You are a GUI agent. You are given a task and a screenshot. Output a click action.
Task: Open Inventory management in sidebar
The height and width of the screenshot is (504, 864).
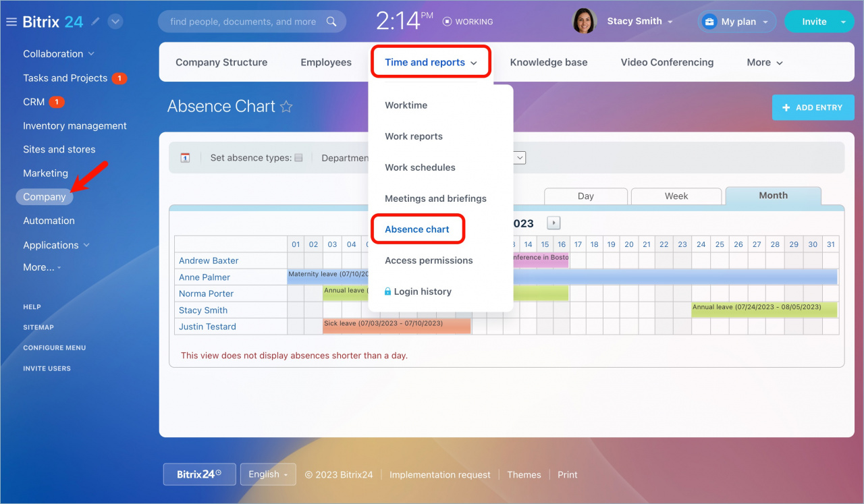point(75,125)
